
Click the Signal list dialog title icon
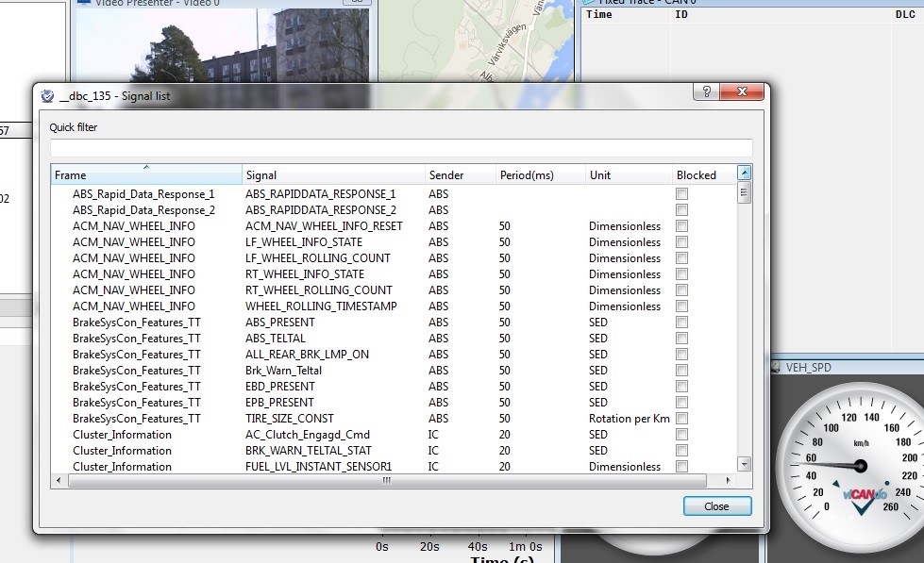pos(48,95)
